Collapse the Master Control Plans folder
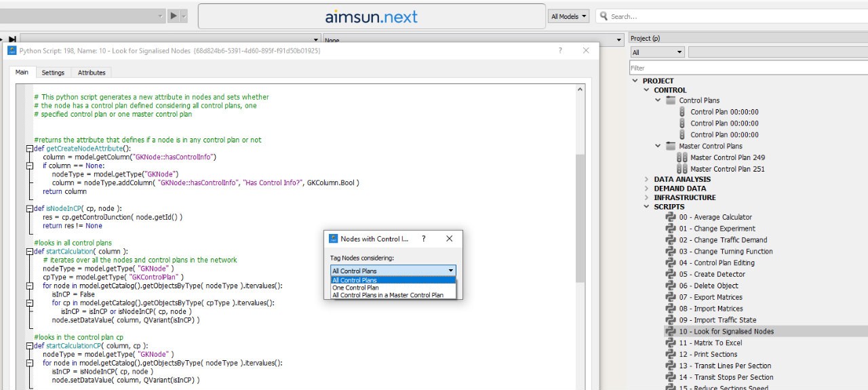The width and height of the screenshot is (868, 390). click(658, 146)
